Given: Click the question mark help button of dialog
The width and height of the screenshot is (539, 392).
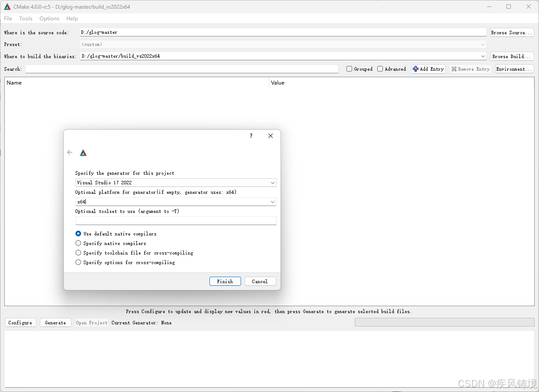Looking at the screenshot, I should pyautogui.click(x=251, y=136).
